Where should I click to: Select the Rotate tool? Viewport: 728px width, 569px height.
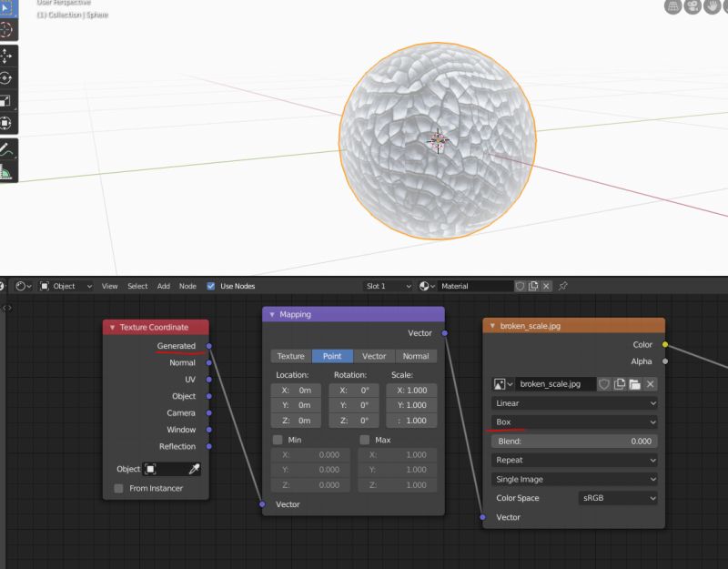6,78
